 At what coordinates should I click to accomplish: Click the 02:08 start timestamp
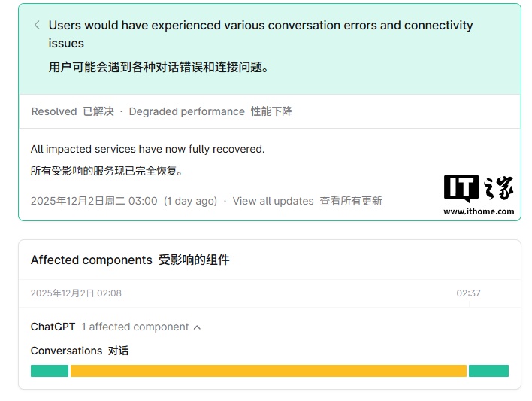point(76,293)
